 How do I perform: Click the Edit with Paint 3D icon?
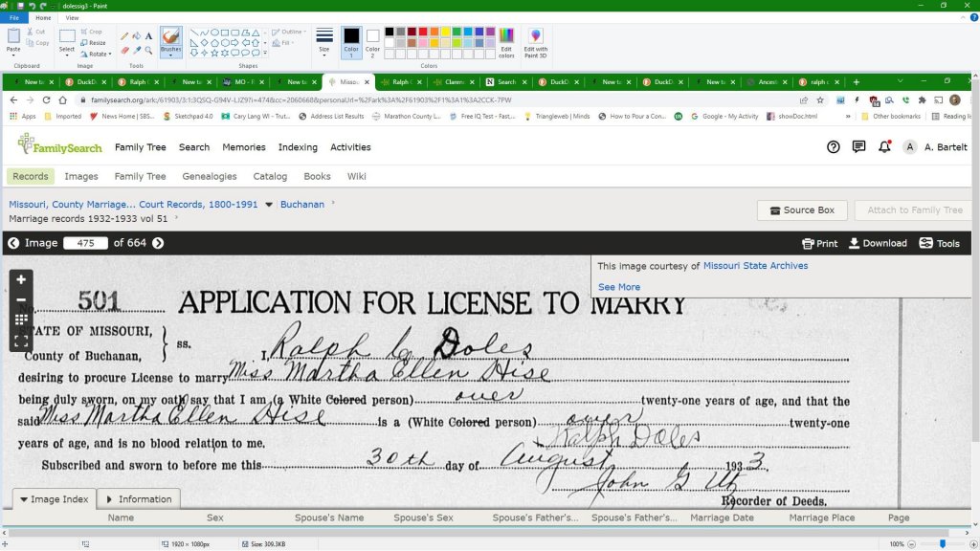(x=535, y=39)
